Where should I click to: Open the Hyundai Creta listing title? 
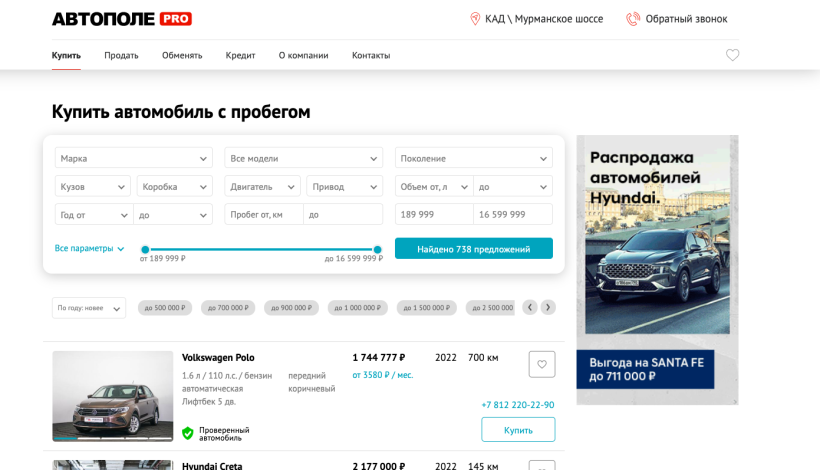click(x=212, y=465)
